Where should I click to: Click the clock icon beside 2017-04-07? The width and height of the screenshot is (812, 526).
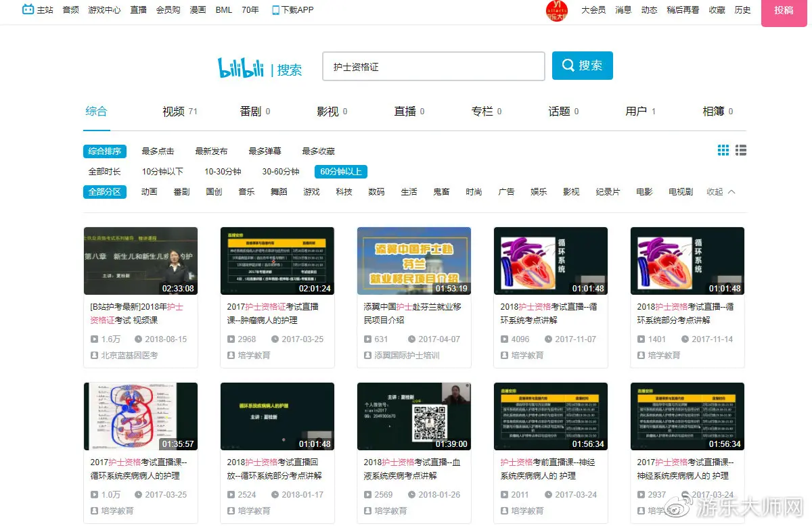[411, 339]
